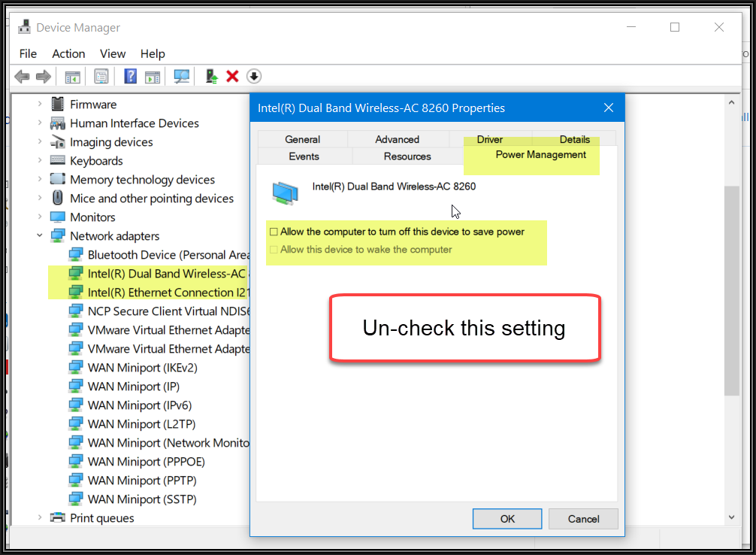
Task: Open the File menu
Action: (28, 53)
